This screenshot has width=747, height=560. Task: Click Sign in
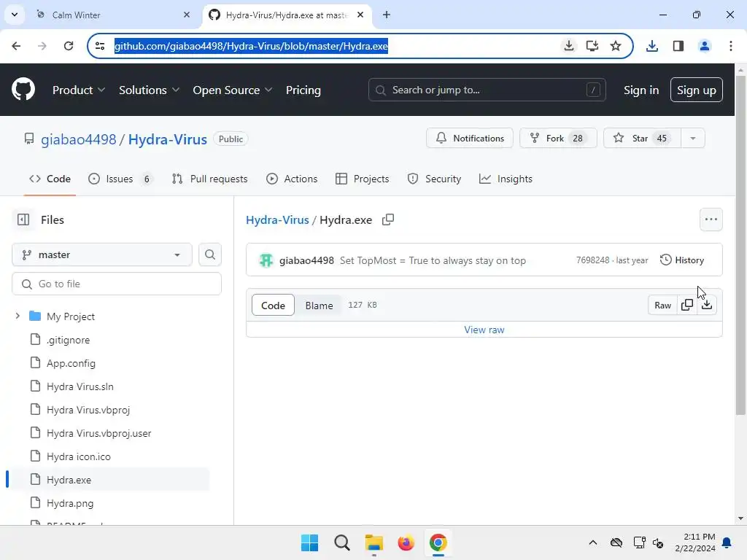(x=640, y=90)
